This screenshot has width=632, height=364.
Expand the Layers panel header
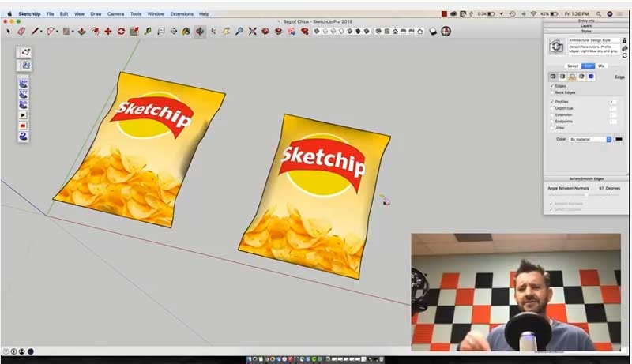(x=585, y=26)
